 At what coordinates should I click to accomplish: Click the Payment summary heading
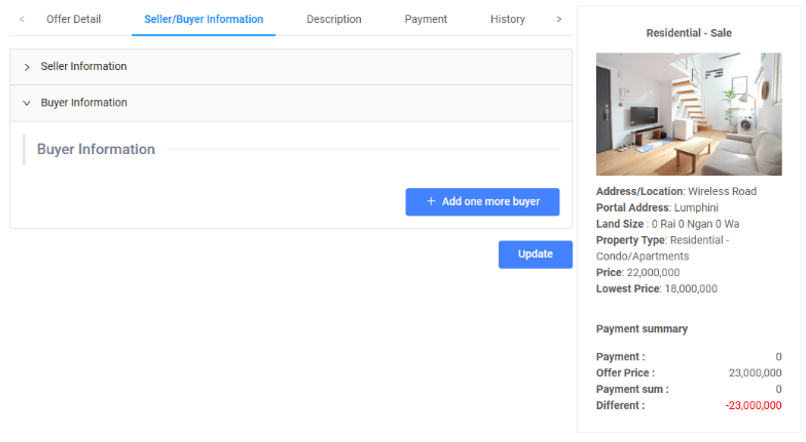641,329
